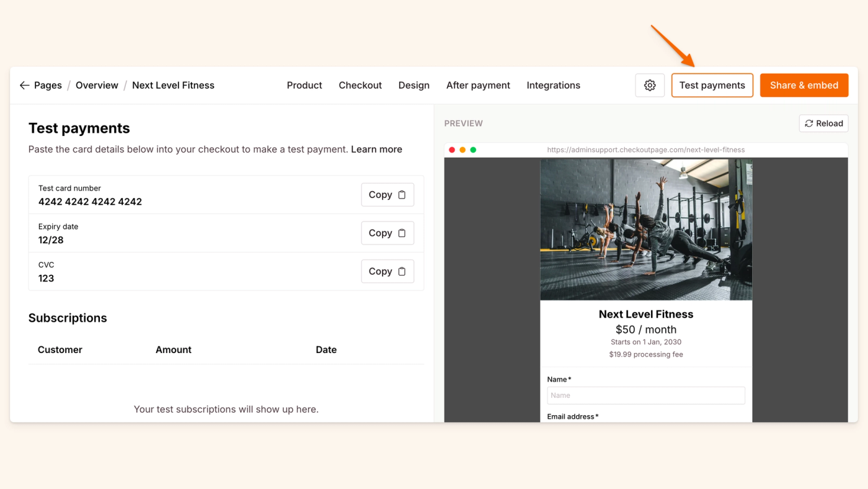
Task: Go to Pages breadcrumb
Action: click(48, 86)
